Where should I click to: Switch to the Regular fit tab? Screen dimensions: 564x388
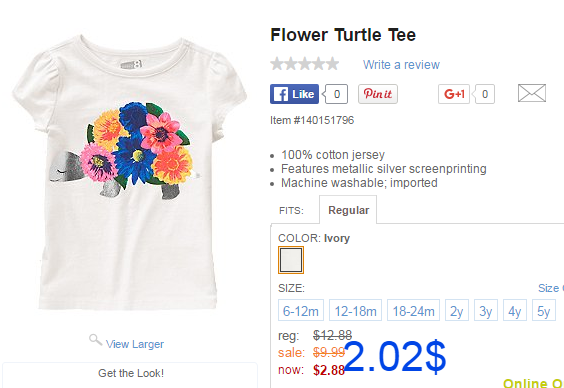click(348, 210)
